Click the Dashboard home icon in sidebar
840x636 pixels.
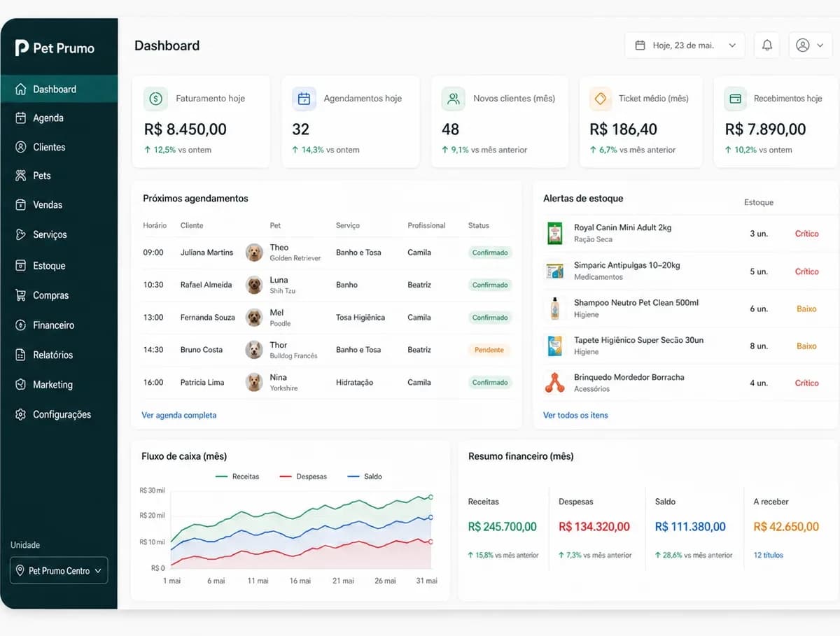(21, 89)
